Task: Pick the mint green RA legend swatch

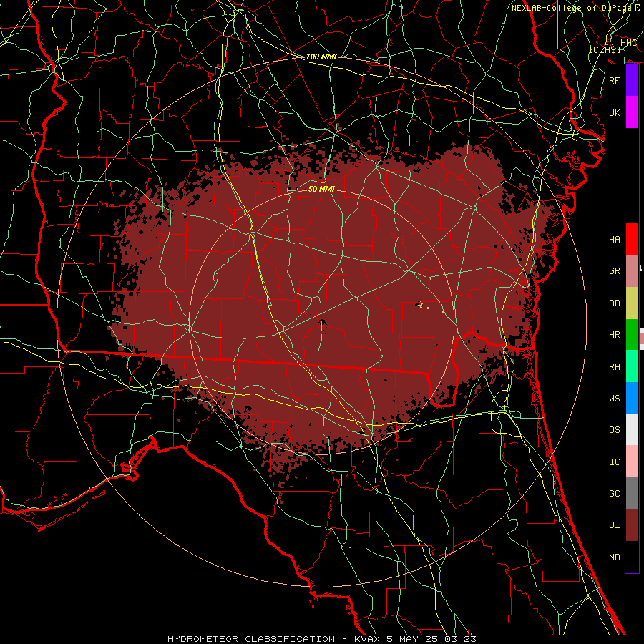Action: tap(632, 366)
